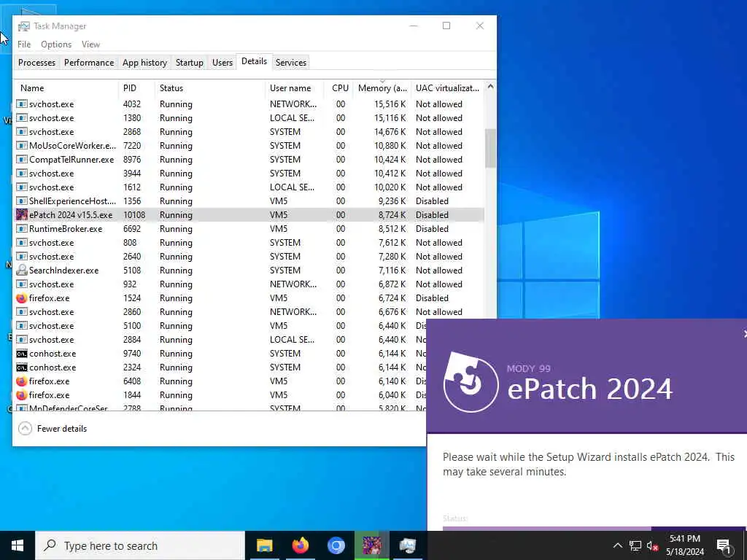Screen dimensions: 747x560
Task: Sort by Memory column header
Action: point(382,88)
